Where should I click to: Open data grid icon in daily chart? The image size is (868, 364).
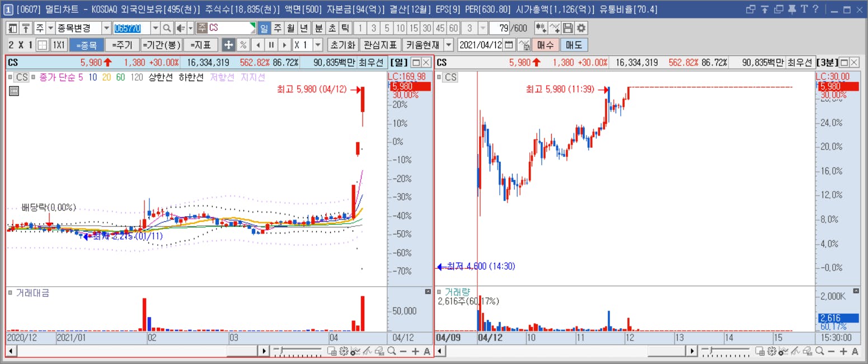pyautogui.click(x=14, y=91)
